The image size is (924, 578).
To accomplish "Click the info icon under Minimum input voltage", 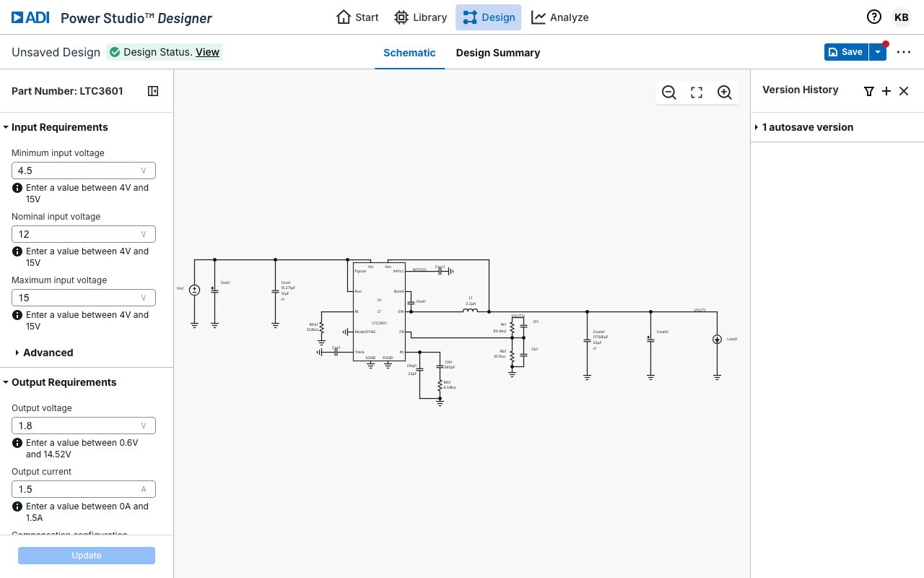I will (x=17, y=188).
